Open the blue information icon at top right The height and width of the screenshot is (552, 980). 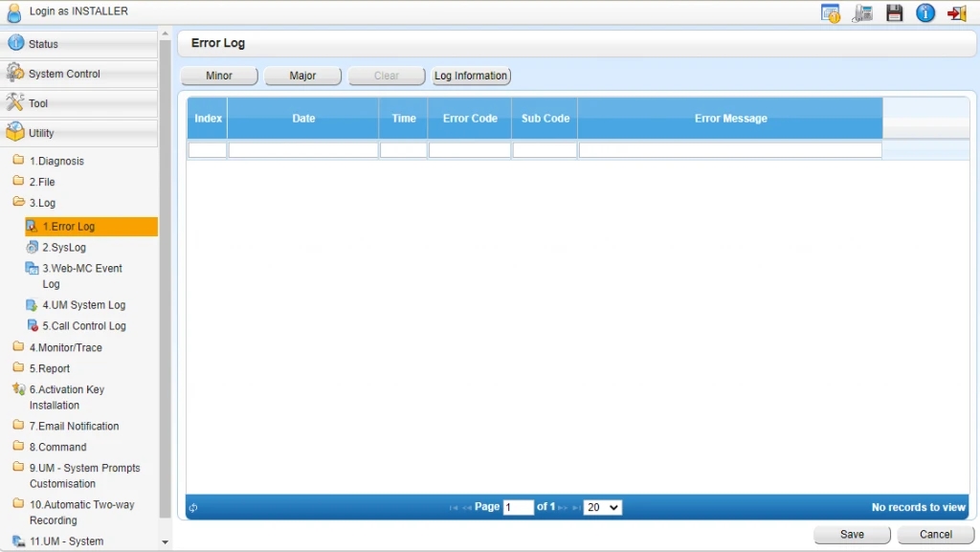coord(925,12)
